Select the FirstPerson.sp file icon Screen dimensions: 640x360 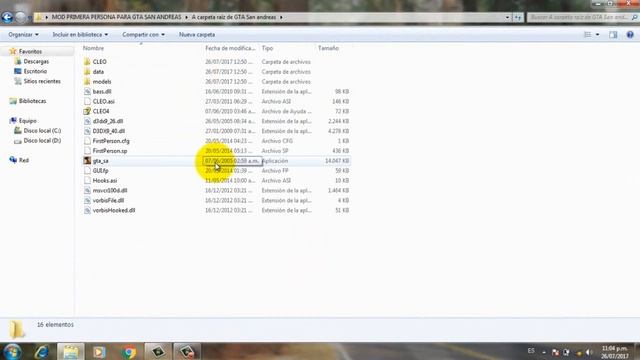[87, 151]
